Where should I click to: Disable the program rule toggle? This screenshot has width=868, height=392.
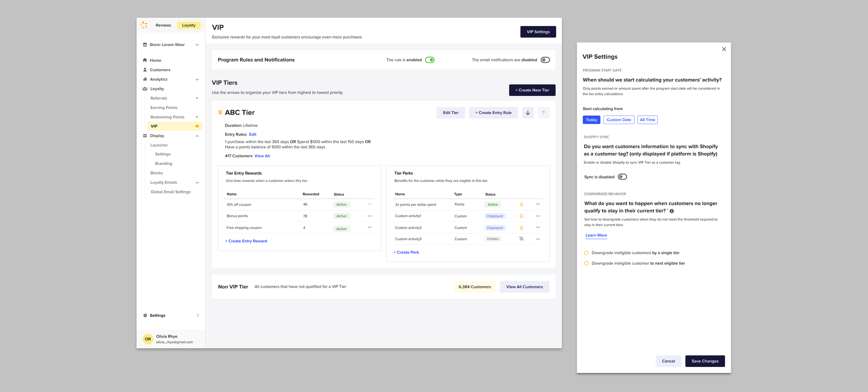[430, 60]
